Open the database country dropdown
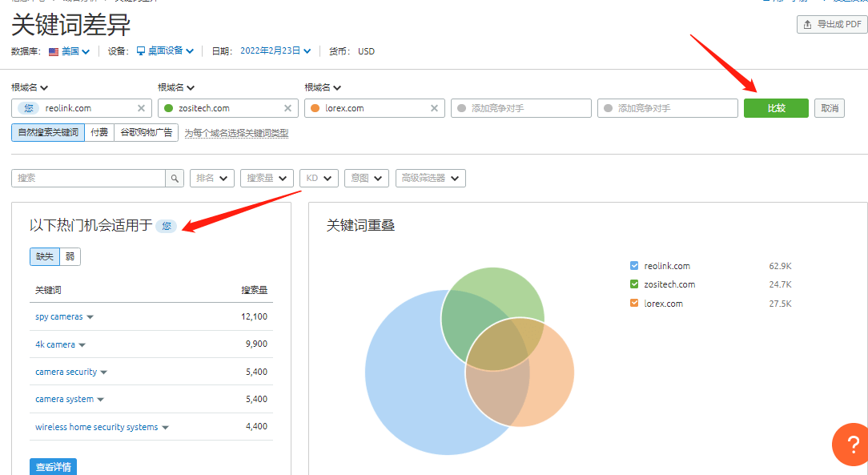The height and width of the screenshot is (475, 868). click(x=69, y=51)
